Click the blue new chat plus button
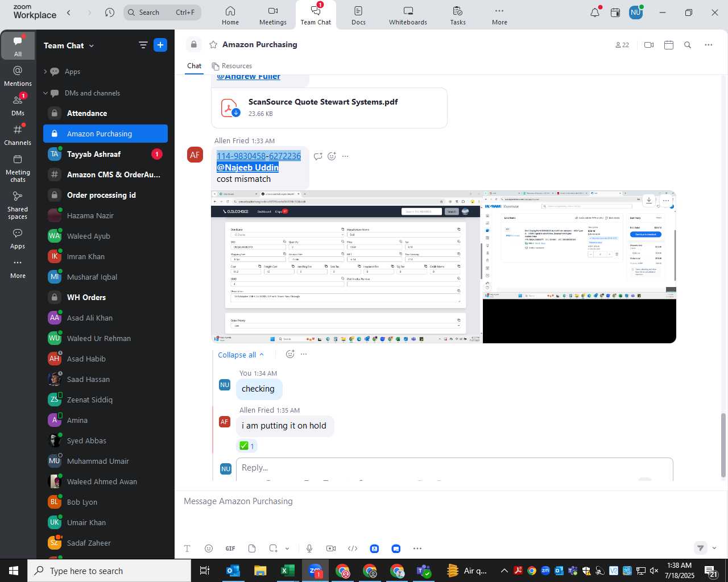Image resolution: width=728 pixels, height=582 pixels. (160, 45)
